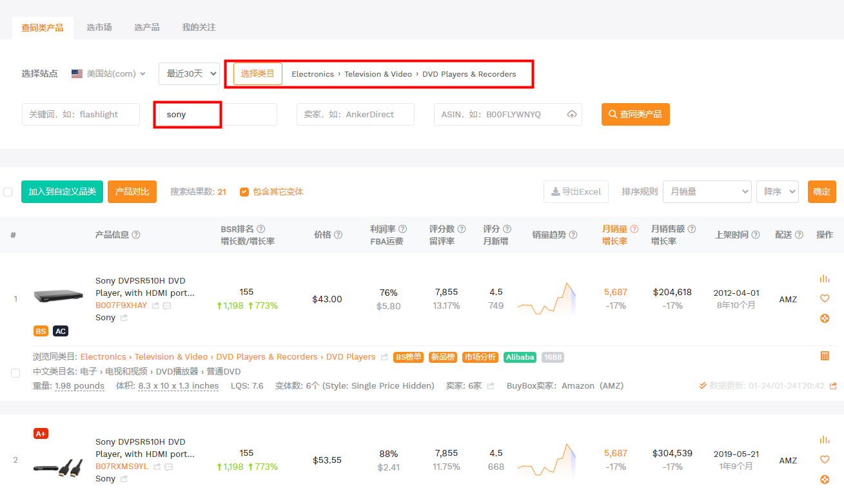Open the 月销量 sort rule dropdown

click(x=707, y=191)
